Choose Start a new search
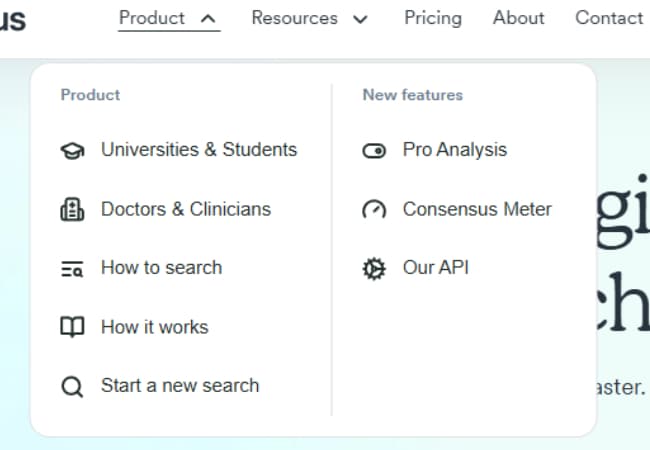The width and height of the screenshot is (650, 450). tap(180, 386)
